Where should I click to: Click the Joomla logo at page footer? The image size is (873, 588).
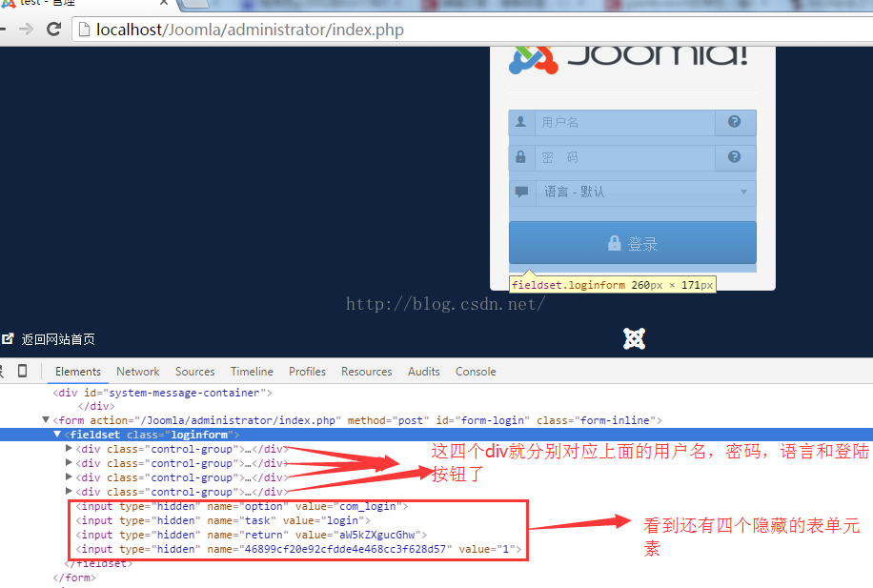coord(634,338)
